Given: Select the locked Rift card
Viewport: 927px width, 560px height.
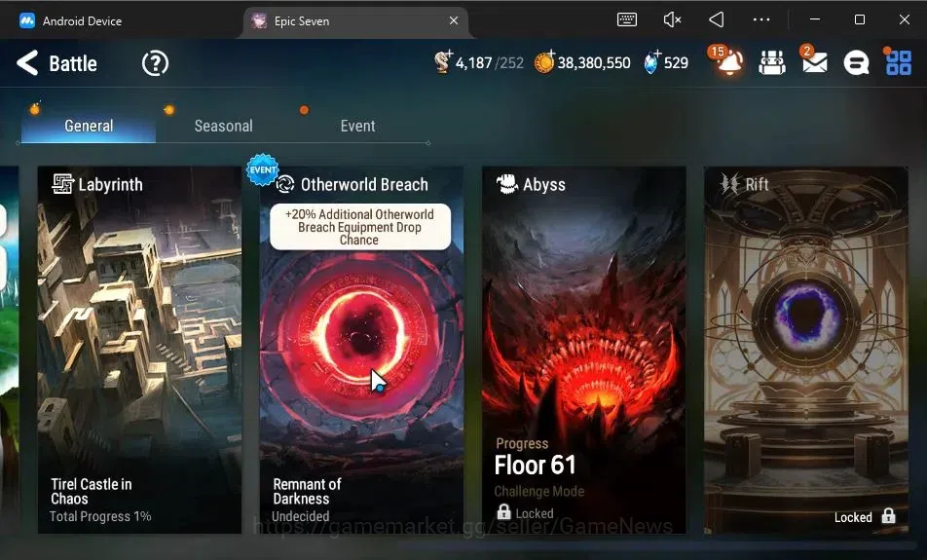Looking at the screenshot, I should [806, 350].
